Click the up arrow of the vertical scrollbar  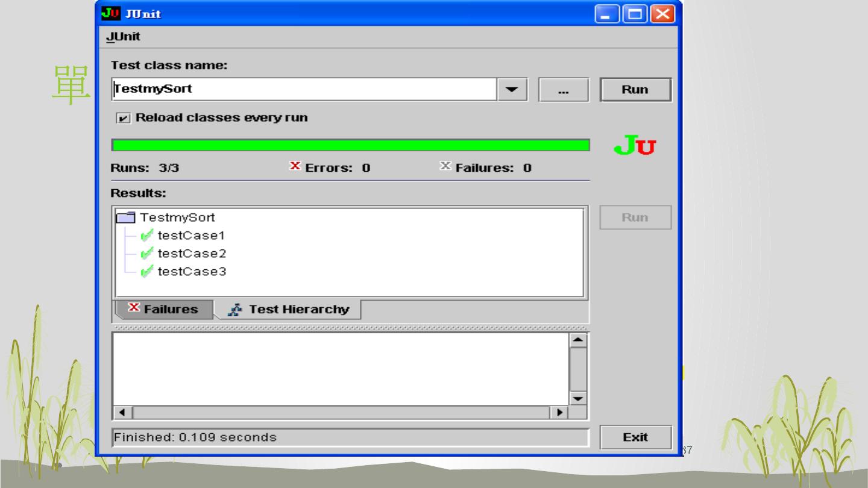click(578, 340)
